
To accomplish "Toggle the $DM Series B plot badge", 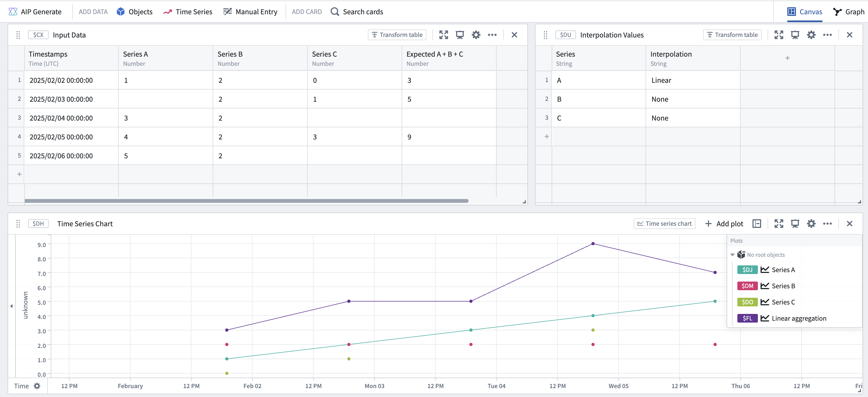I will [747, 286].
